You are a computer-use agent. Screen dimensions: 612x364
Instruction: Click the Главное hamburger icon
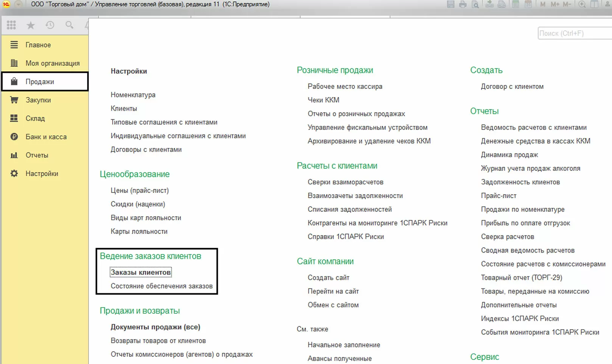14,45
